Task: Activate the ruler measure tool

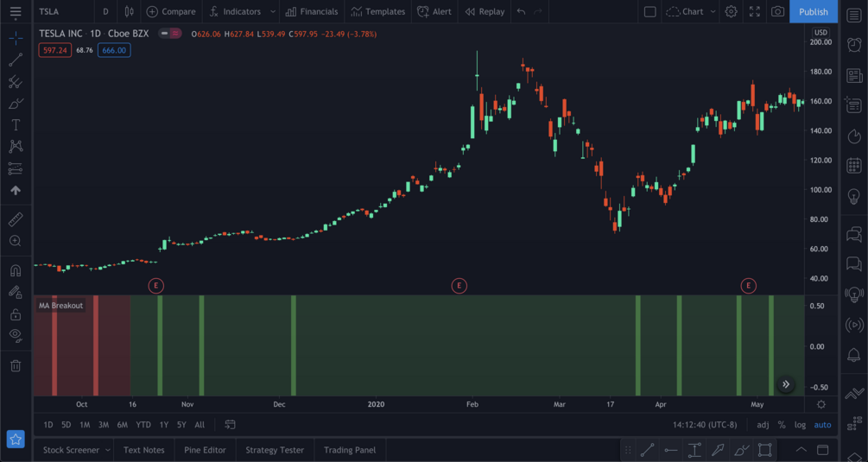Action: [x=16, y=219]
